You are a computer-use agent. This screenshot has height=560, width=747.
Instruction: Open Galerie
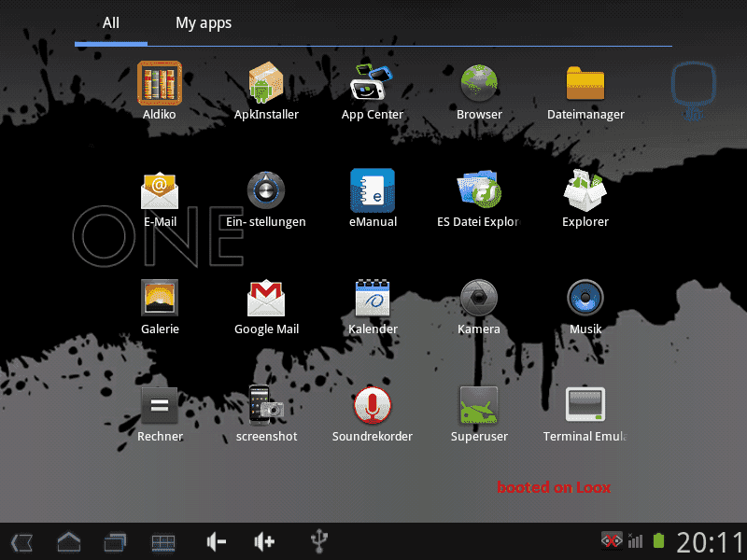tap(160, 306)
